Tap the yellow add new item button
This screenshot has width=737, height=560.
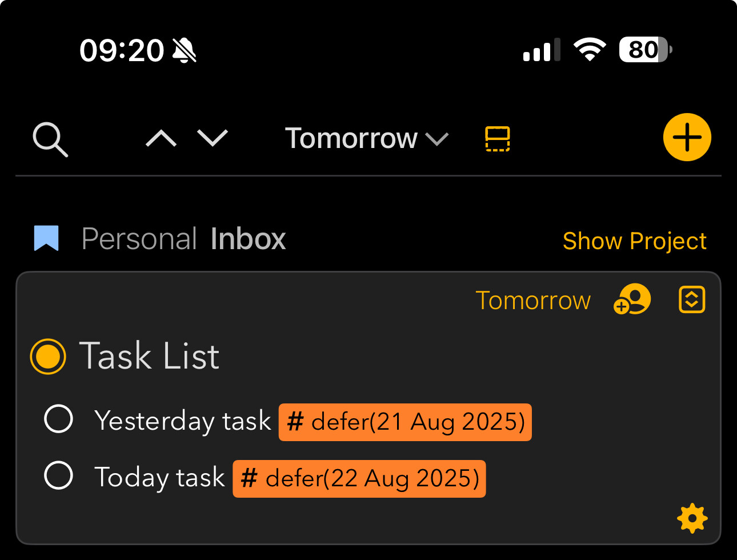pyautogui.click(x=687, y=138)
